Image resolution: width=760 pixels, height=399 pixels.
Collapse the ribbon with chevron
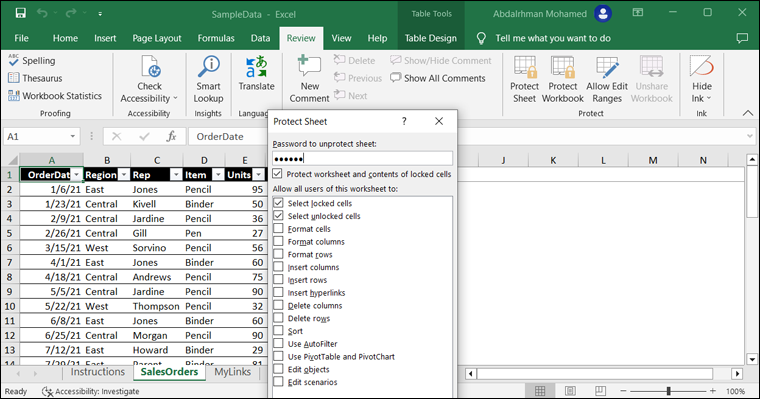748,112
